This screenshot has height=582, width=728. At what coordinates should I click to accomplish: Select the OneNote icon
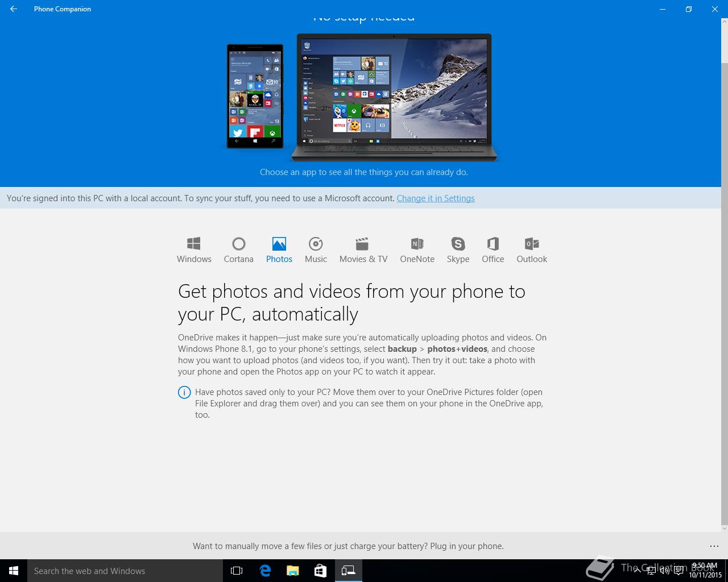point(417,244)
